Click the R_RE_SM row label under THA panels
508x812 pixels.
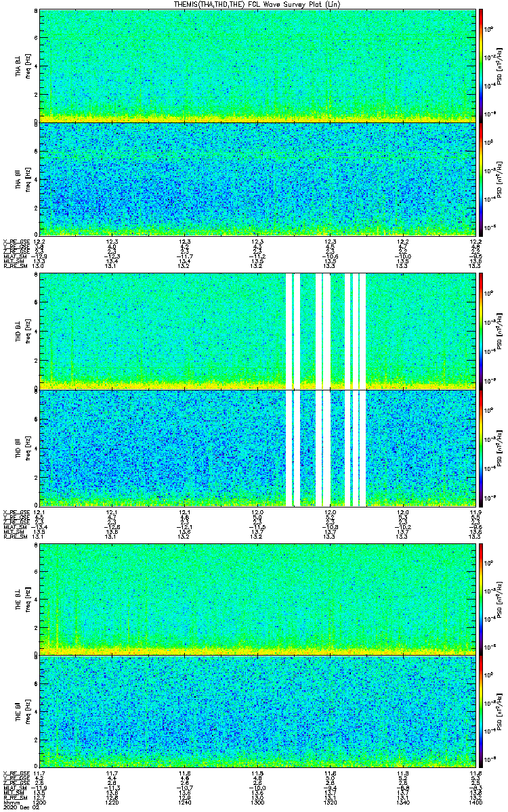(x=14, y=267)
